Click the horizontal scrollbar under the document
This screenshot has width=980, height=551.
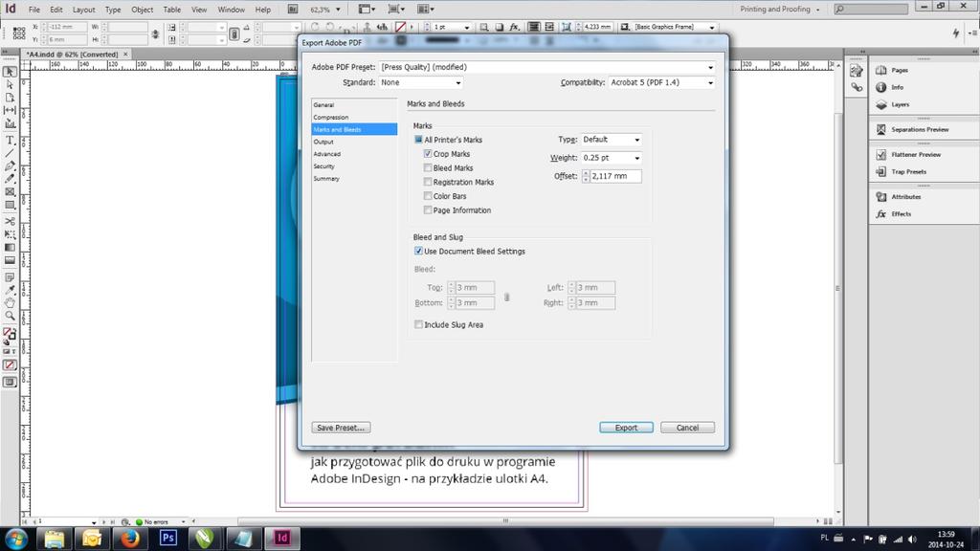(505, 521)
